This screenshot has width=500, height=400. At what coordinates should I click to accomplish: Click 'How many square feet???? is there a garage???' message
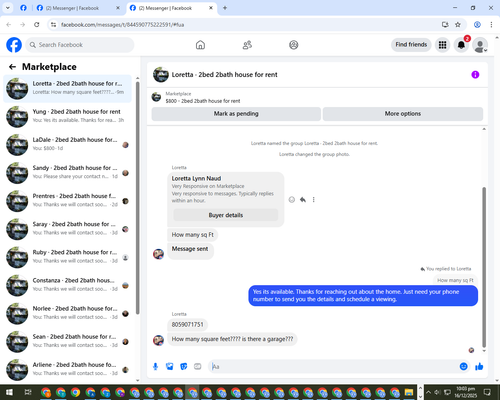[x=232, y=339]
